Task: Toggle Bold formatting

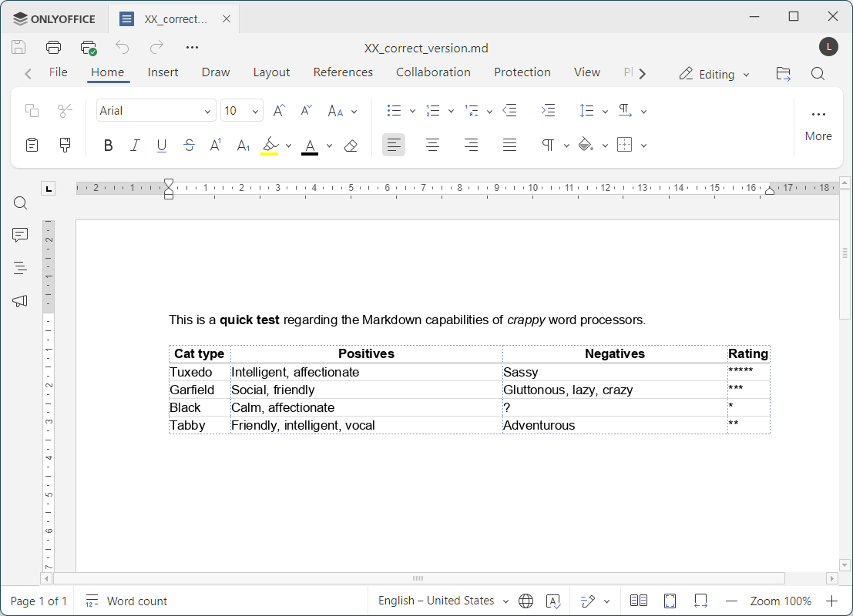Action: [x=108, y=145]
